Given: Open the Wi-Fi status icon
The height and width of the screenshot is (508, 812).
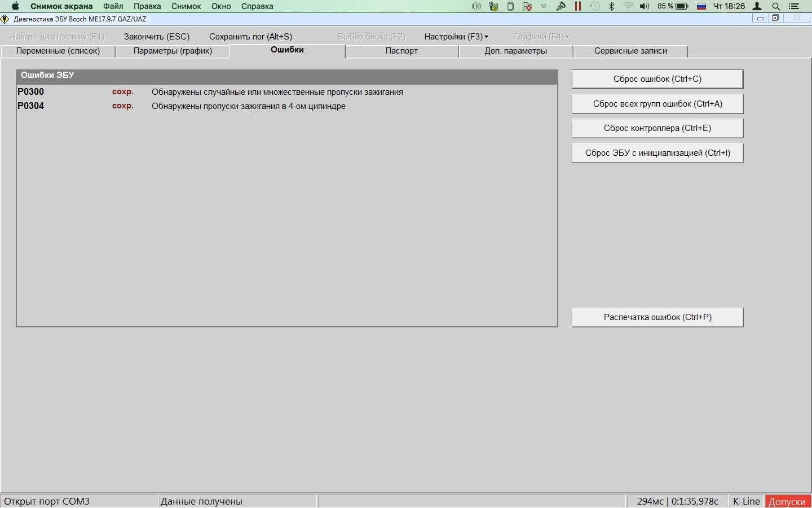Looking at the screenshot, I should click(x=628, y=6).
